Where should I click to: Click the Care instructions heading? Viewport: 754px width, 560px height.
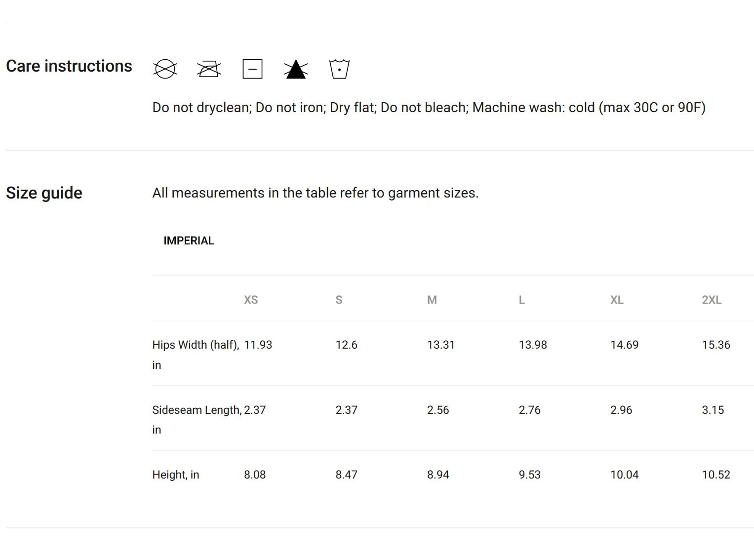(69, 66)
